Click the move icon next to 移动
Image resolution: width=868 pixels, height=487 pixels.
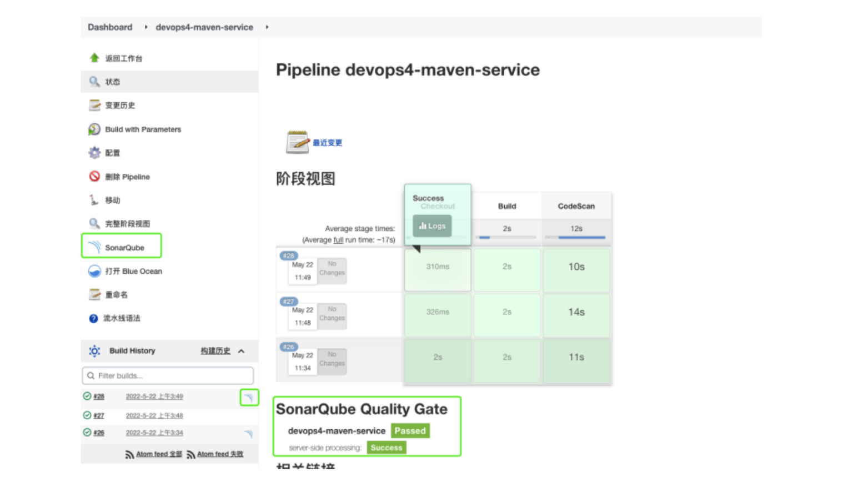94,200
